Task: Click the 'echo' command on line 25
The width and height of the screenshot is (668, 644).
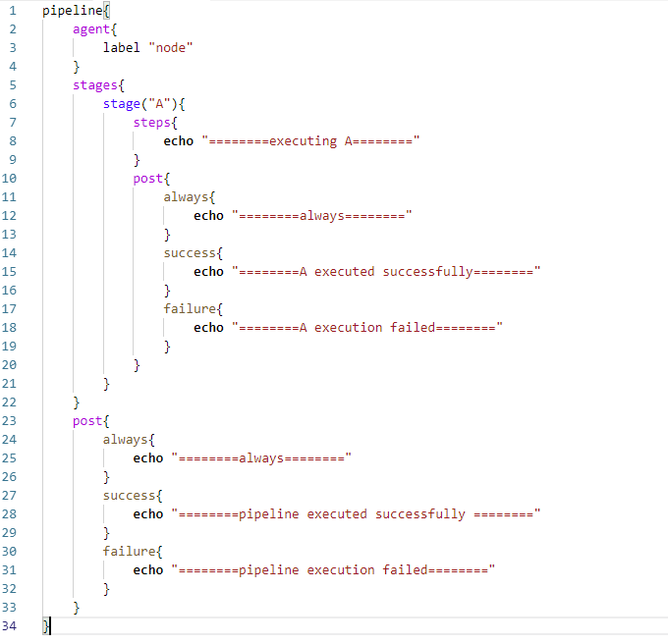Action: [148, 457]
